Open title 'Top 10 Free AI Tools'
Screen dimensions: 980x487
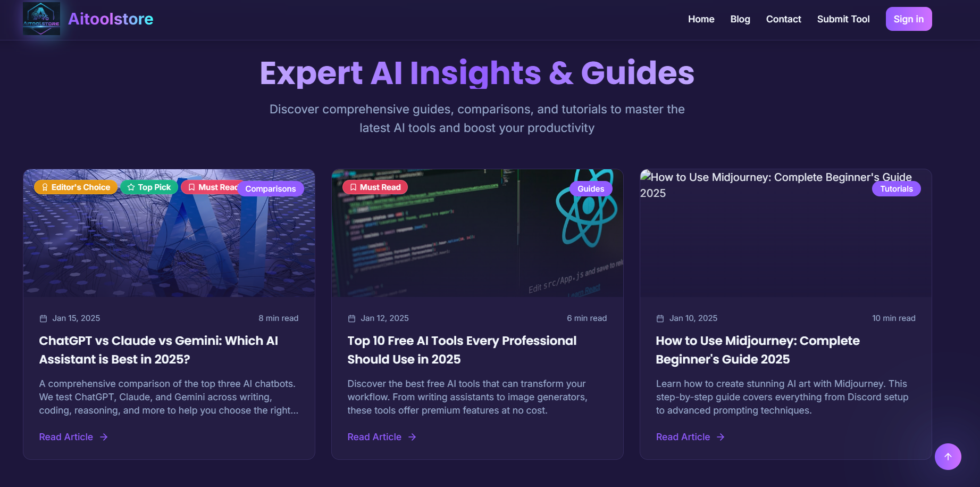tap(462, 350)
